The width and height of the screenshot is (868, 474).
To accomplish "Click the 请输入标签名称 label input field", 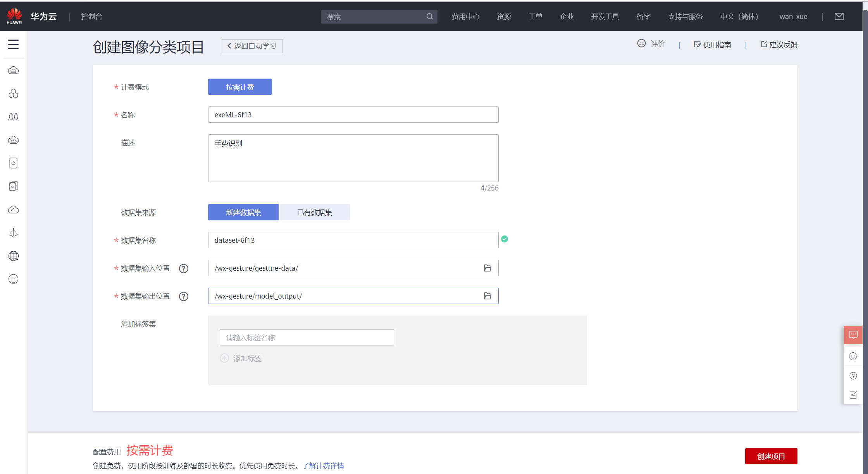I will 307,337.
